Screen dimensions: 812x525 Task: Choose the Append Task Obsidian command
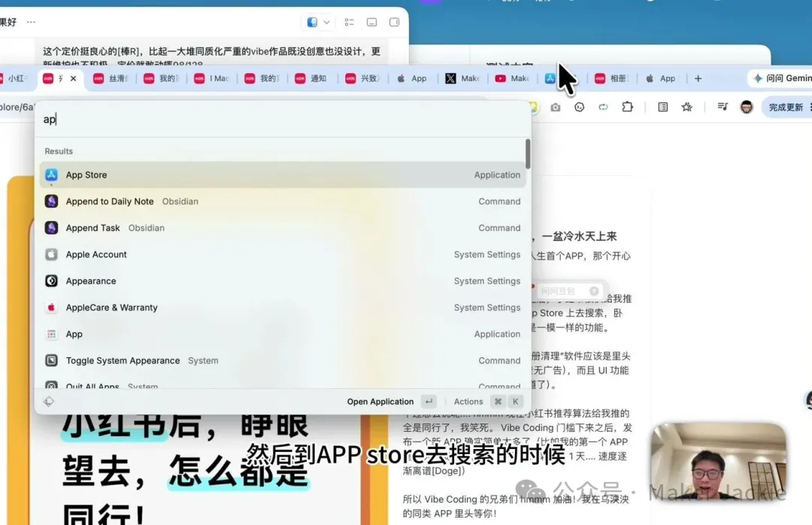(283, 227)
